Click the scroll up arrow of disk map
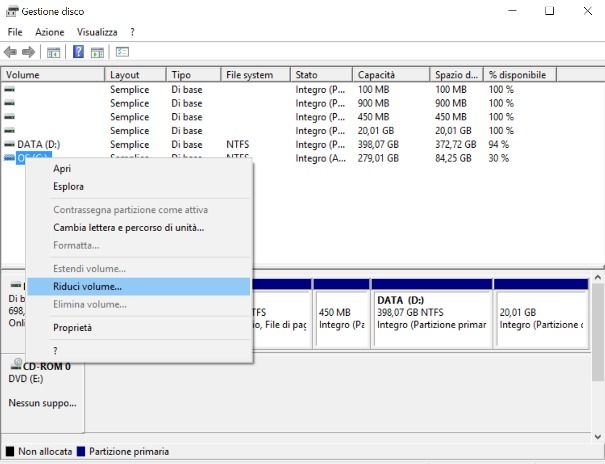This screenshot has width=605, height=464. click(598, 277)
